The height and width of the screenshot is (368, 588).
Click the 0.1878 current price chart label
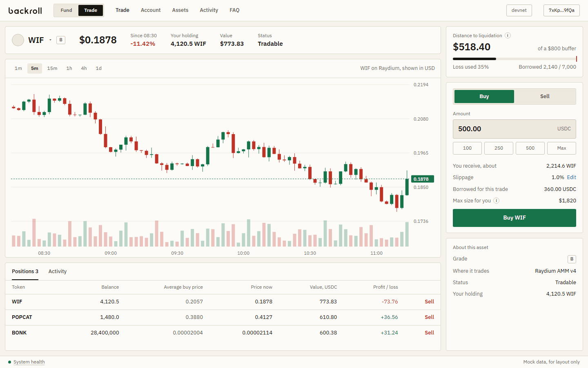click(422, 179)
